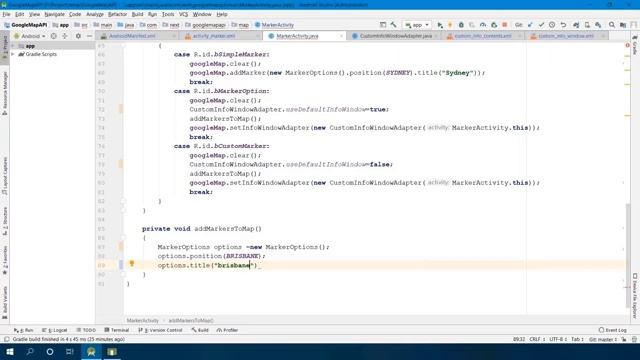Click the Project Structure folder icon in the toolbar
Viewport: 640px width, 360px height.
click(x=623, y=25)
